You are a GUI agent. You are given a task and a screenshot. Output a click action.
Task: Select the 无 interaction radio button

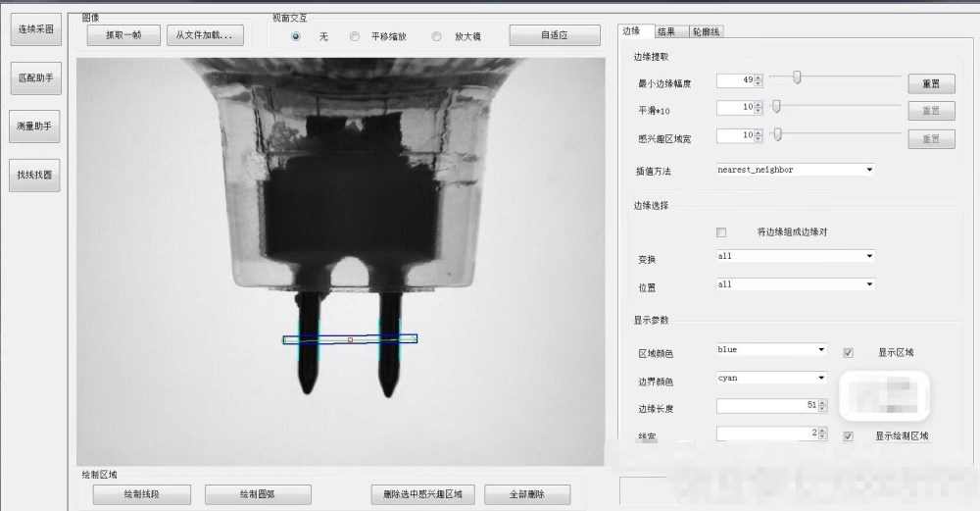click(296, 36)
